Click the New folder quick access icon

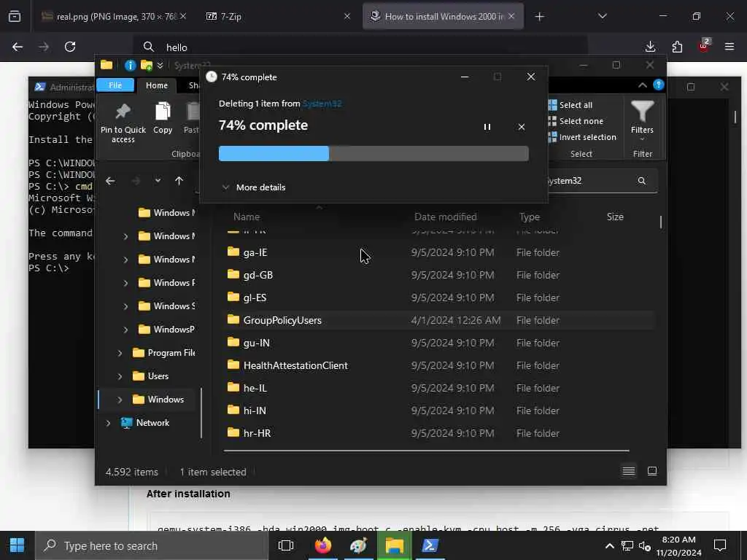point(147,65)
